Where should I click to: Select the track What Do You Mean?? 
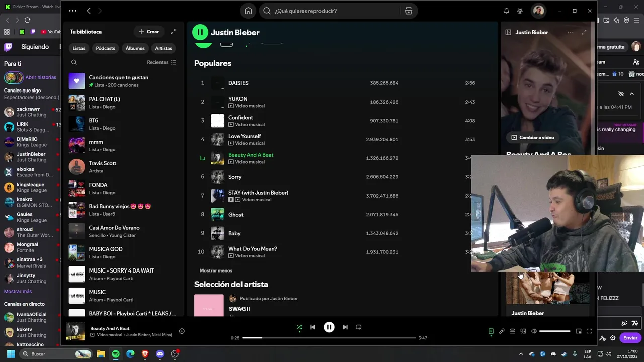[x=253, y=249]
